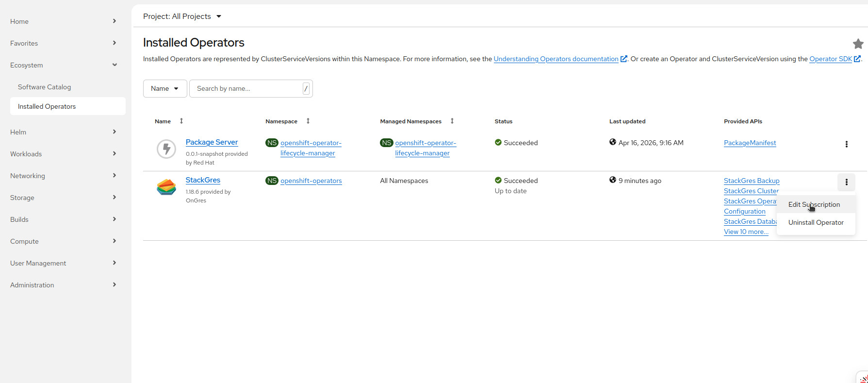Expand the Administration navigation section
868x383 pixels.
click(x=63, y=285)
